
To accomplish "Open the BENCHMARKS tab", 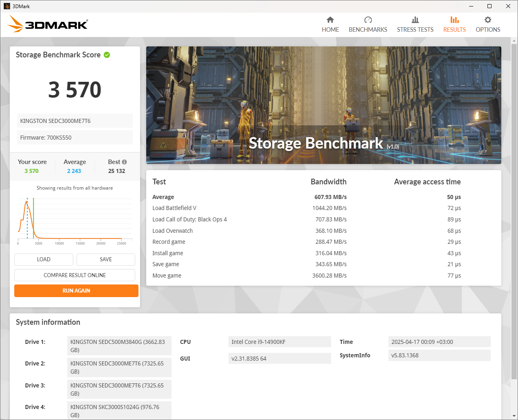I will (x=368, y=25).
